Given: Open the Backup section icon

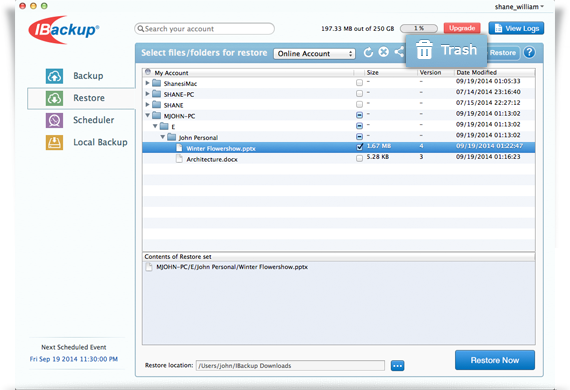Looking at the screenshot, I should pos(54,76).
